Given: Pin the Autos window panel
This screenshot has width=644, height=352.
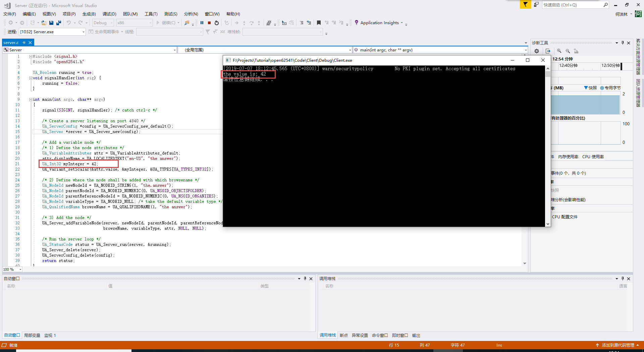Looking at the screenshot, I should pyautogui.click(x=305, y=278).
